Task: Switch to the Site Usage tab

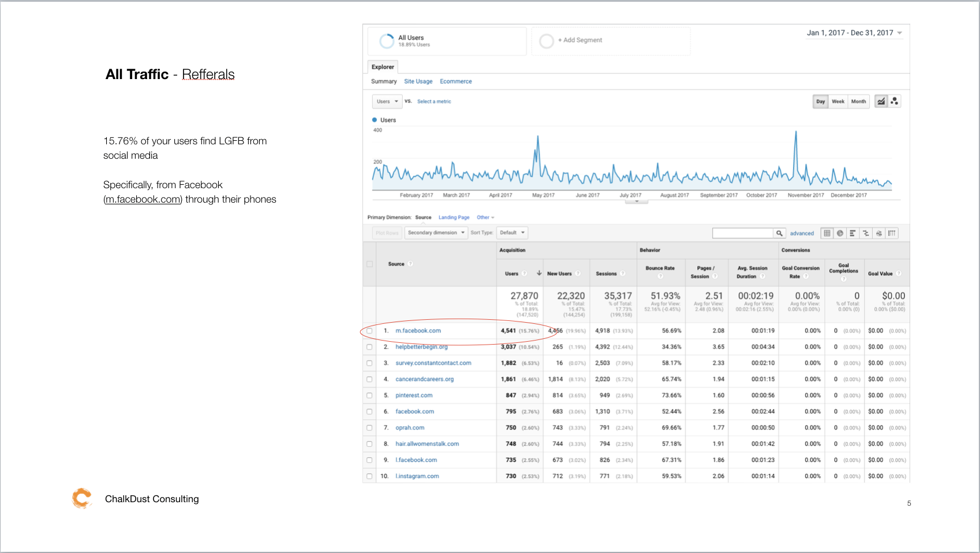Action: [x=418, y=81]
